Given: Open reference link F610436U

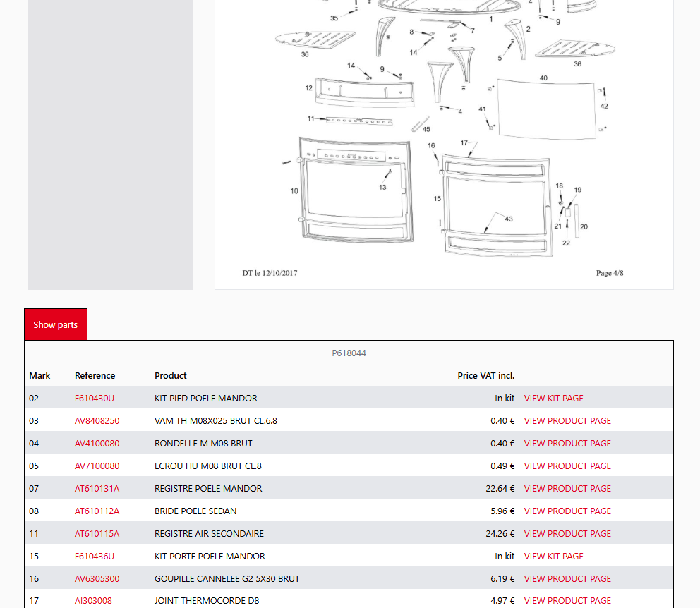Looking at the screenshot, I should click(94, 556).
